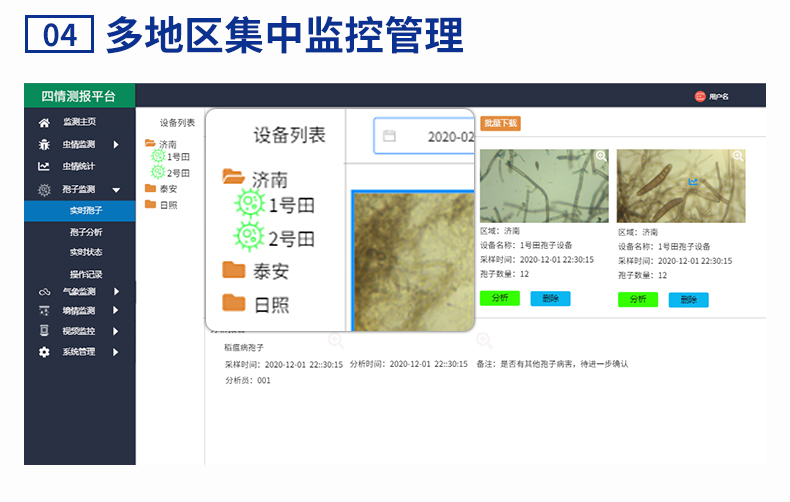Click the magnifier icon on second spore image
The height and width of the screenshot is (502, 790).
click(x=738, y=157)
